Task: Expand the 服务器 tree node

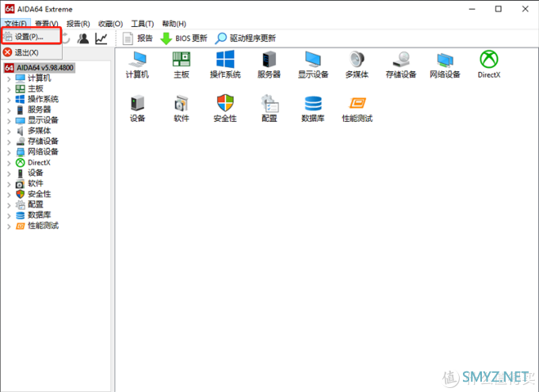Action: (x=9, y=110)
